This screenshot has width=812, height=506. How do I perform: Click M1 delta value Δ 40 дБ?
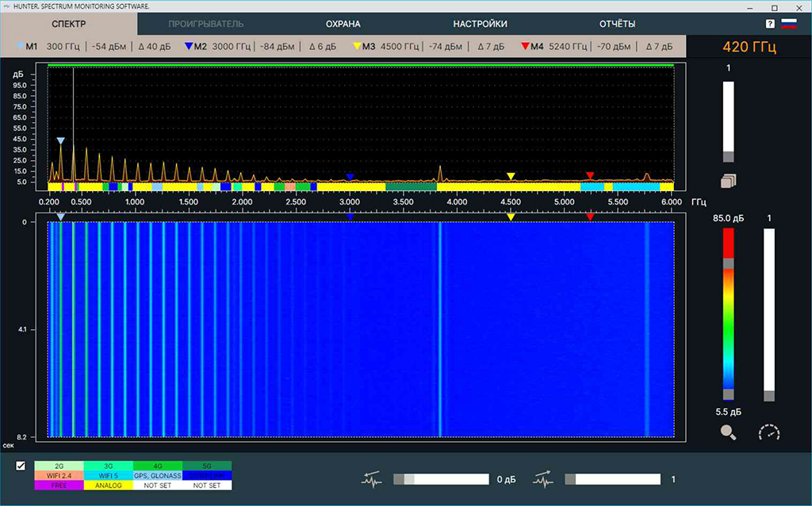coord(155,47)
